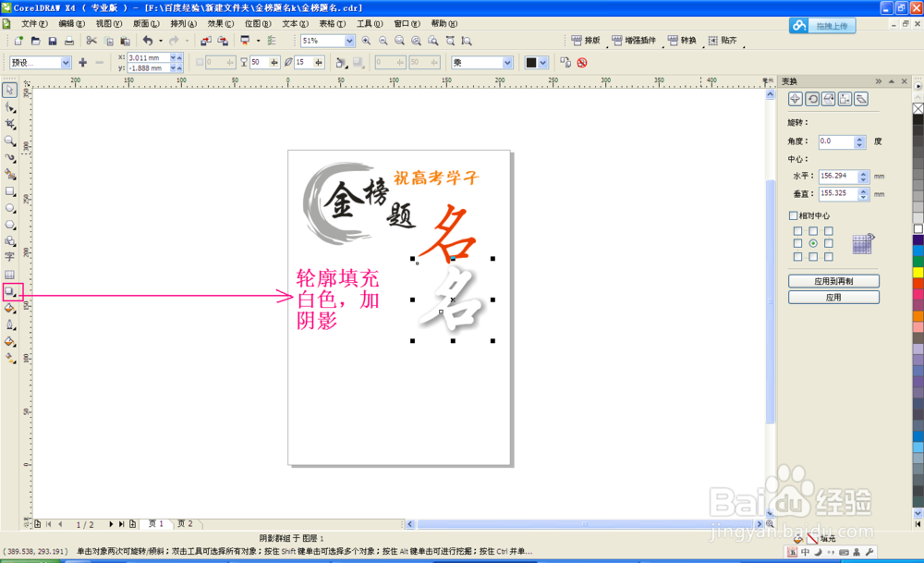Screen dimensions: 924x563
Task: Click the clear drop shadow icon
Action: coord(582,63)
